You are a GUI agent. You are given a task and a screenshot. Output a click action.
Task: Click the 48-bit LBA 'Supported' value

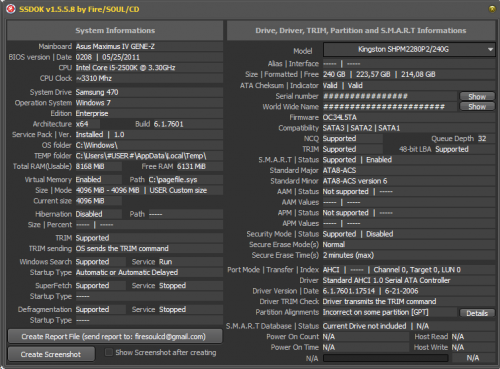[x=452, y=149]
